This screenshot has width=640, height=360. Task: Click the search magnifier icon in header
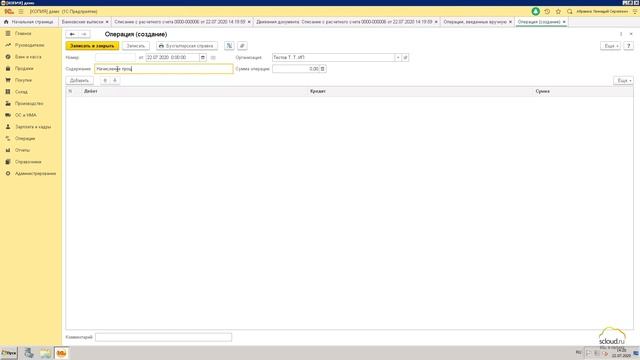click(569, 11)
